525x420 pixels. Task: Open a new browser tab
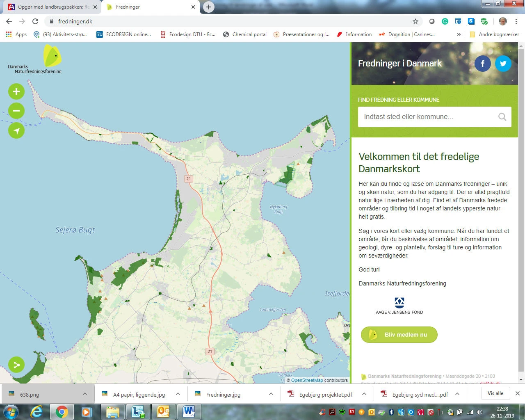(x=209, y=7)
